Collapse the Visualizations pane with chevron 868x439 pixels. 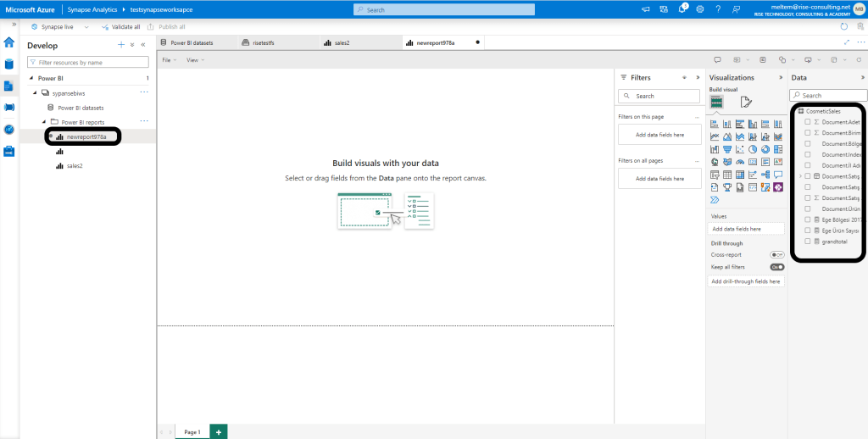coord(782,77)
